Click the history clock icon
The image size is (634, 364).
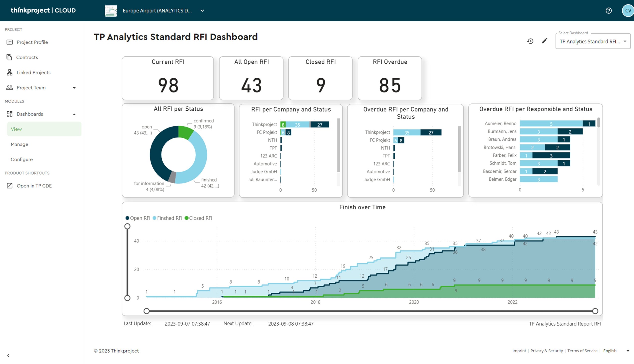530,41
